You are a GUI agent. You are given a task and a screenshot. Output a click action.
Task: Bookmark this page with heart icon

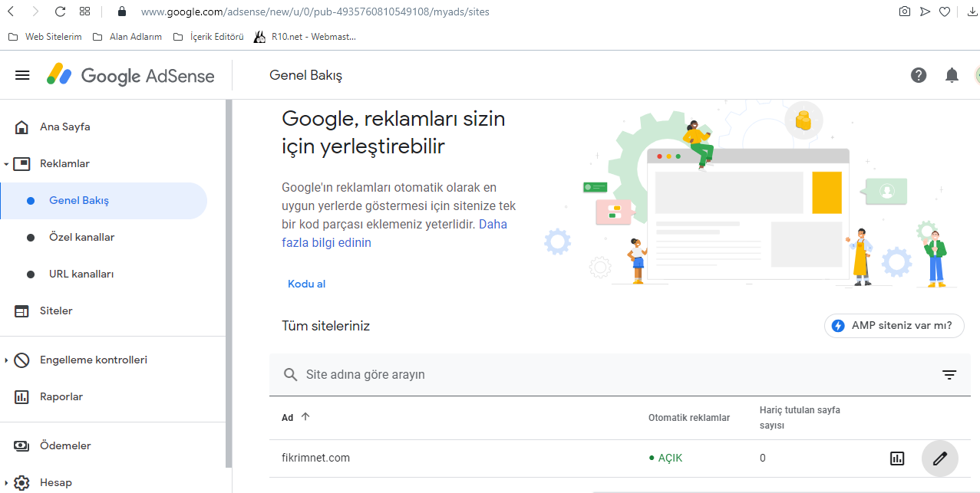945,12
